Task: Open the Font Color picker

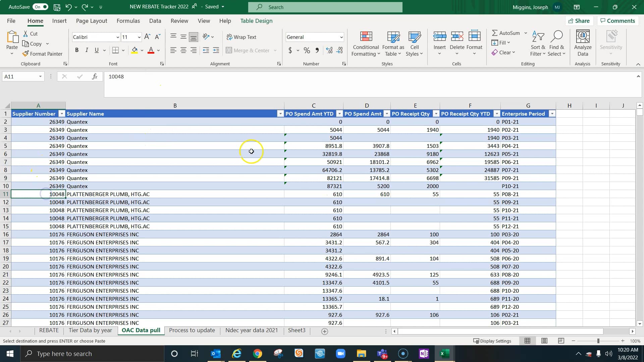Action: [x=158, y=50]
